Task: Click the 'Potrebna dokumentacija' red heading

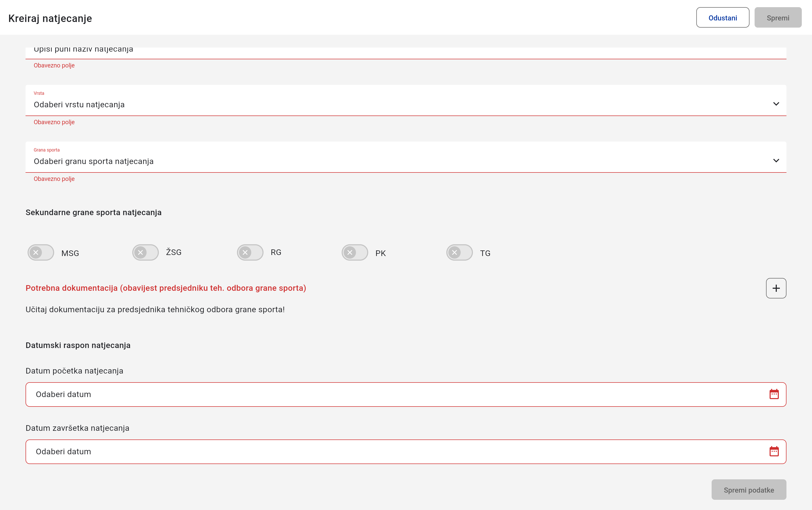Action: (166, 288)
